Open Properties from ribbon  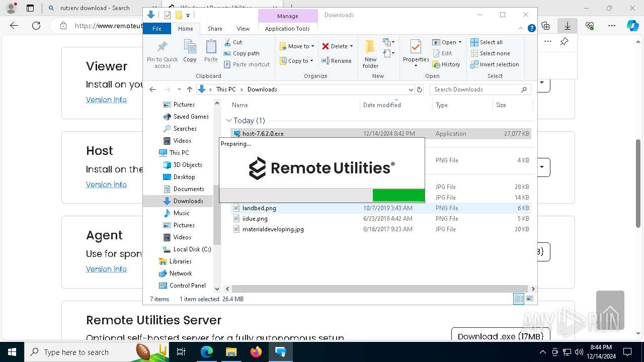[416, 54]
